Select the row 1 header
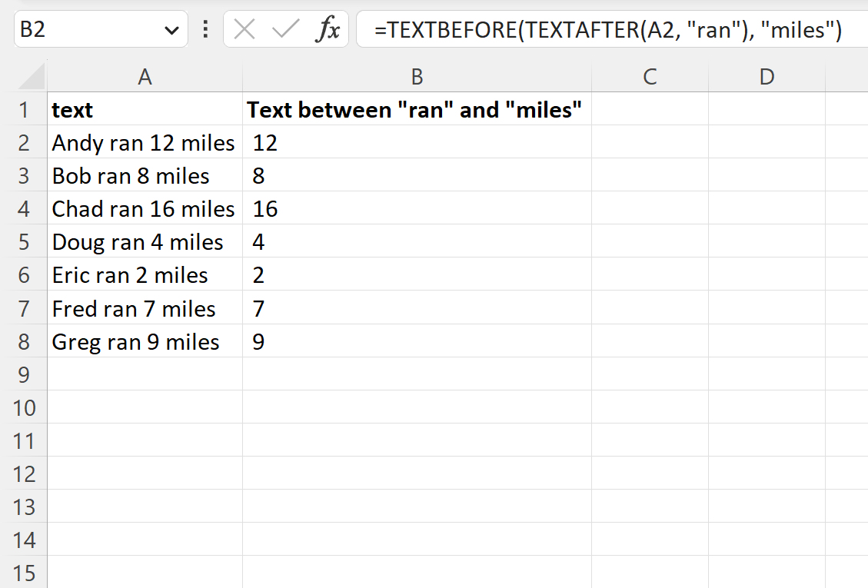The width and height of the screenshot is (868, 588). [x=24, y=109]
